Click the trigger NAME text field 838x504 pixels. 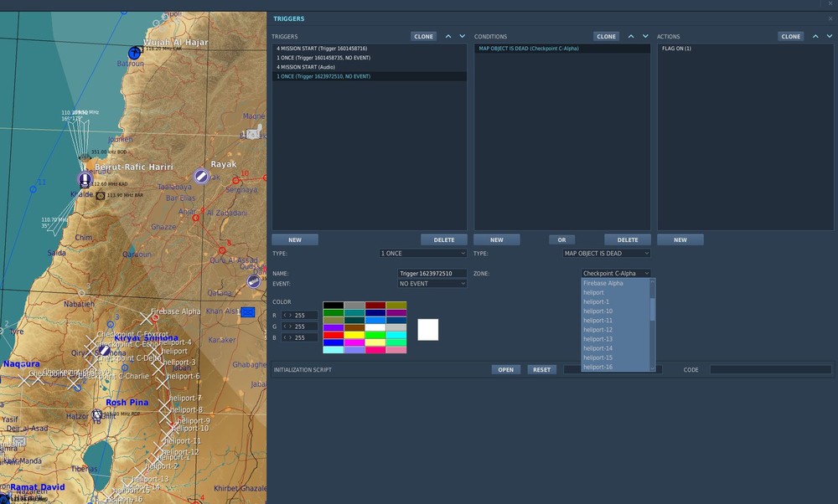click(432, 274)
